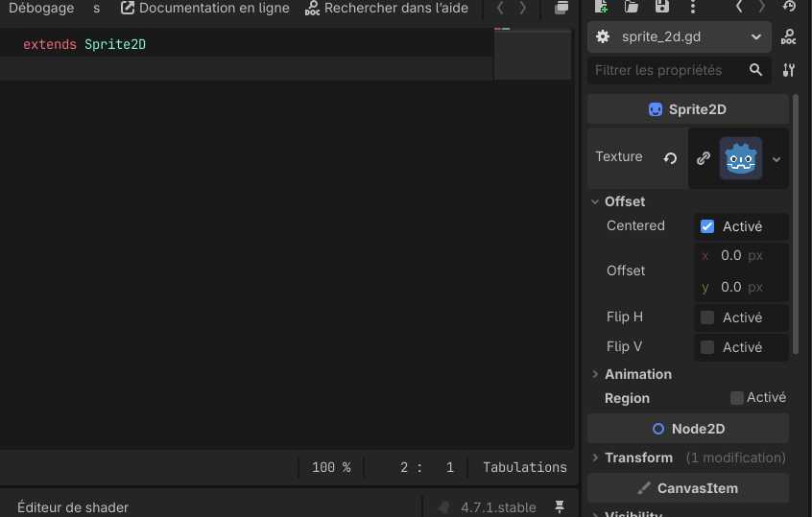Make the script editor floating window
Image resolution: width=812 pixels, height=517 pixels.
point(561,8)
